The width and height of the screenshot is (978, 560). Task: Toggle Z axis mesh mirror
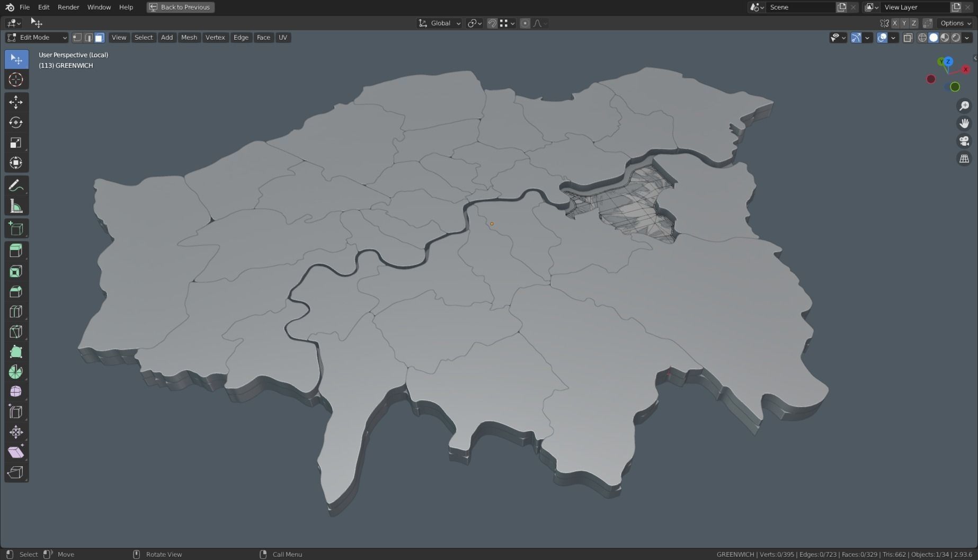(x=914, y=23)
